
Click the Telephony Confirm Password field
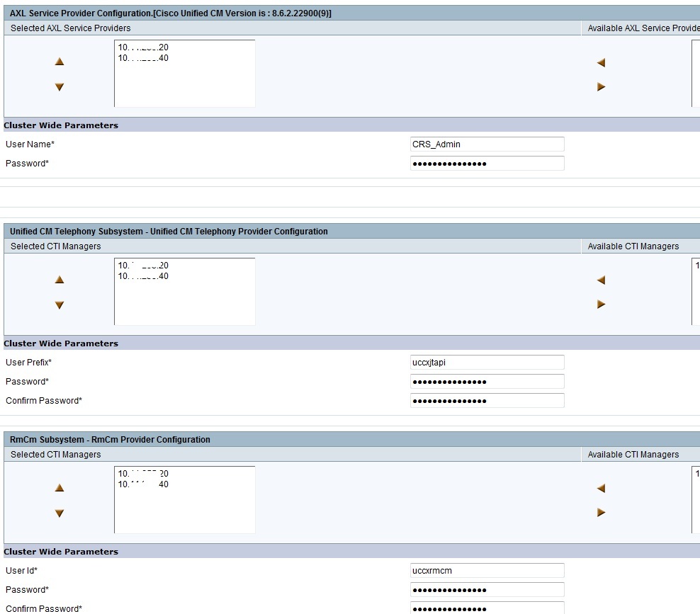click(x=487, y=400)
